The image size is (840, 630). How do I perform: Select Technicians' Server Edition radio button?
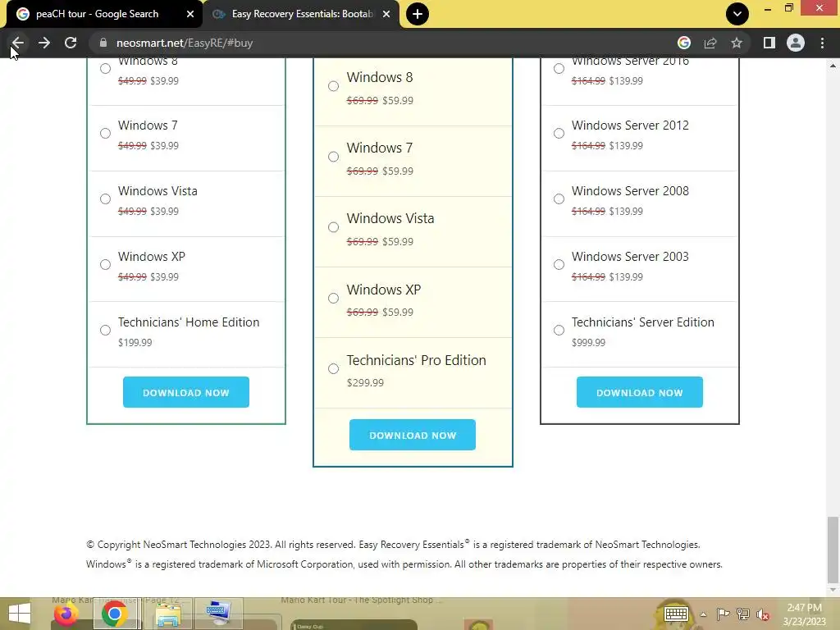(559, 330)
